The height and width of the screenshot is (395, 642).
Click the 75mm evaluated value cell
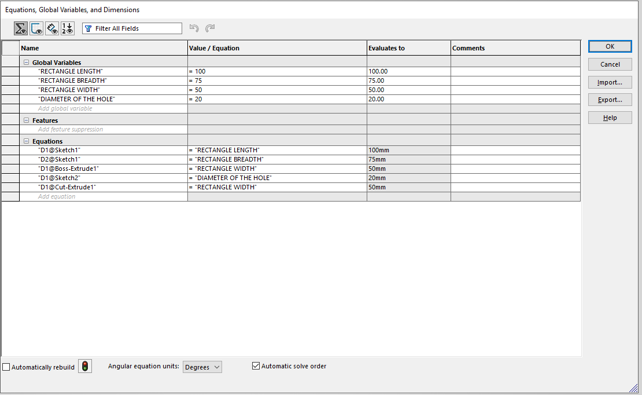tap(409, 159)
